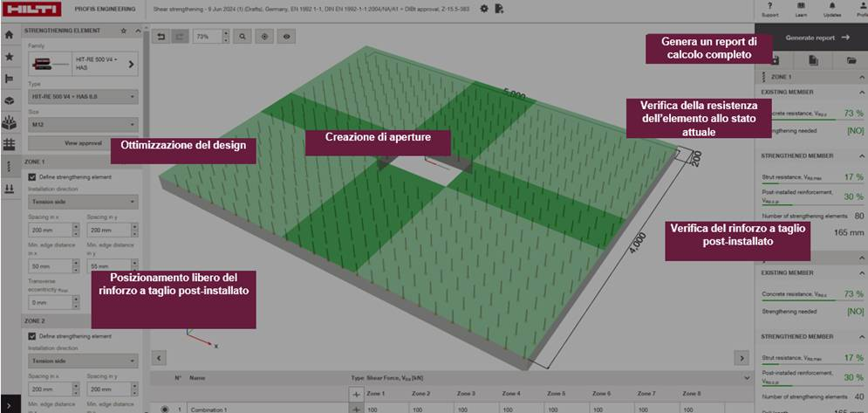868x413 pixels.
Task: Collapse the right panel with arrow button
Action: pyautogui.click(x=742, y=358)
